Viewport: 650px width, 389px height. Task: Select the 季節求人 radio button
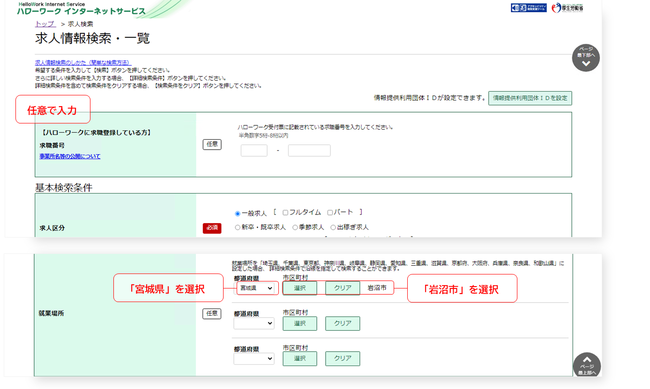pyautogui.click(x=295, y=227)
